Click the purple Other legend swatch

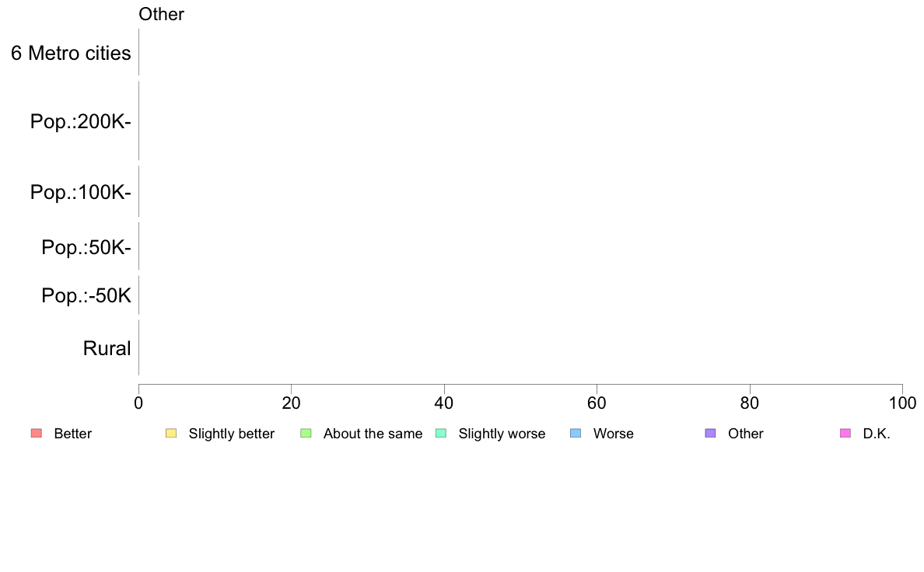coord(710,433)
